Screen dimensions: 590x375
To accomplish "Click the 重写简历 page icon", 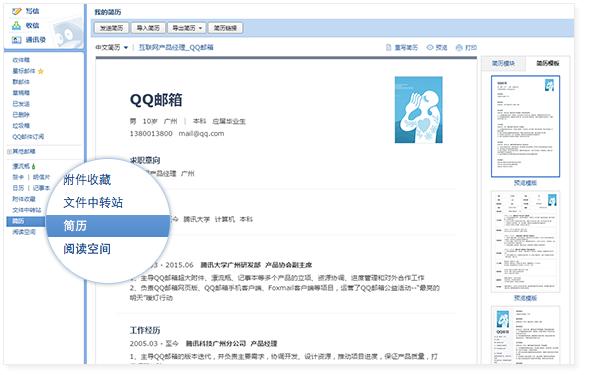I will (x=389, y=48).
